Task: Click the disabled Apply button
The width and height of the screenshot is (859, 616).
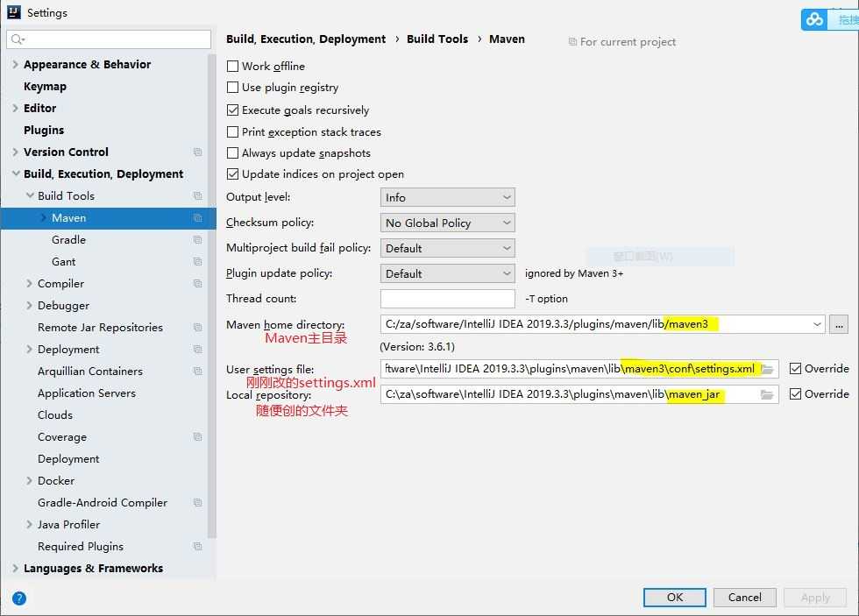Action: coord(815,598)
